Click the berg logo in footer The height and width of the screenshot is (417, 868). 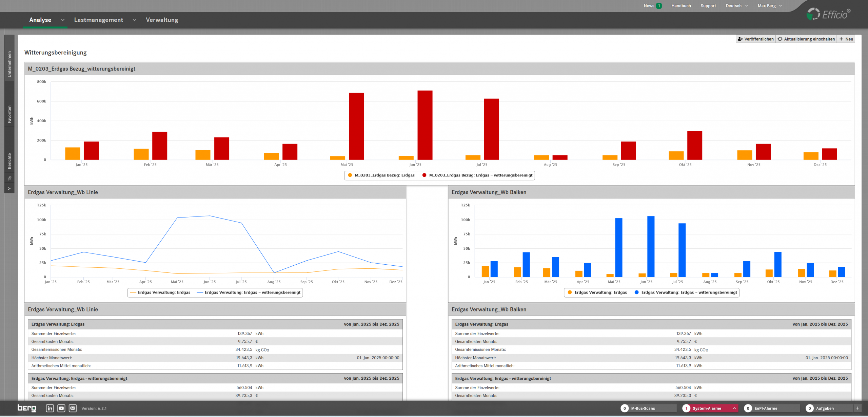tap(27, 408)
